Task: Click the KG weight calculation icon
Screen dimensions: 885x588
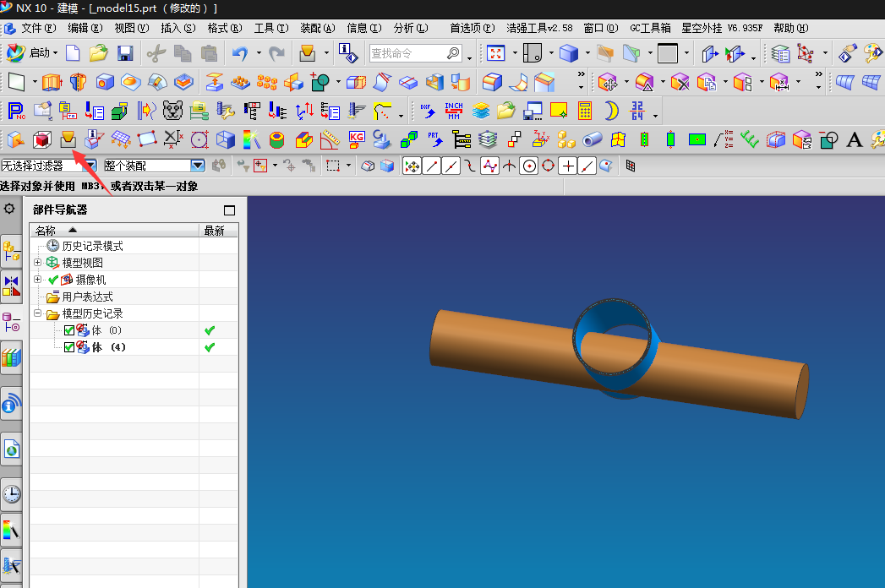Action: (x=357, y=139)
